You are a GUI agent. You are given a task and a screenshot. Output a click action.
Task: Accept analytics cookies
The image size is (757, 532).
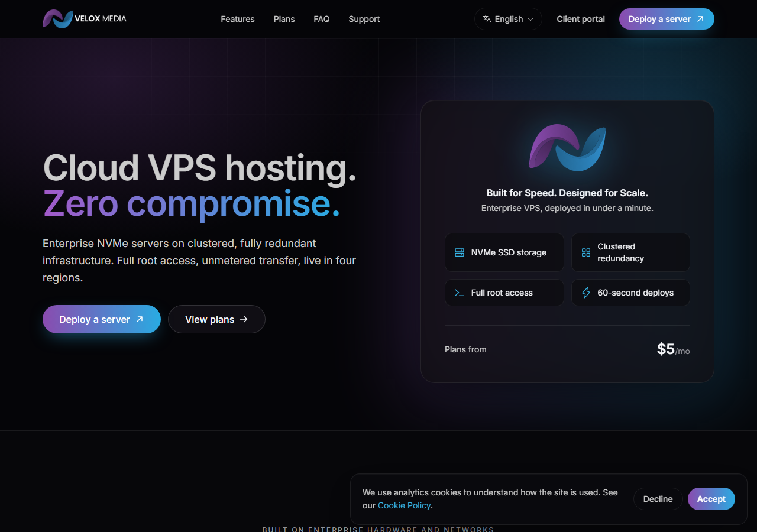(711, 499)
